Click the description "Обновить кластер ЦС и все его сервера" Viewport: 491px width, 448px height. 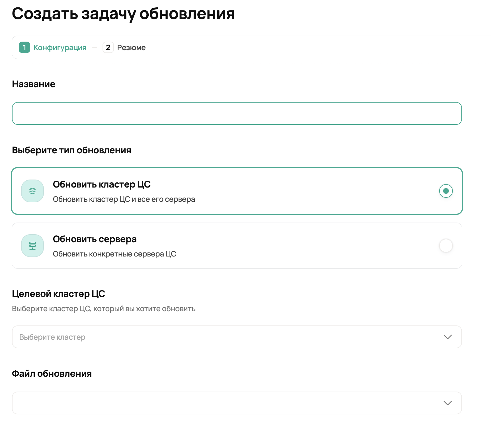(x=124, y=199)
